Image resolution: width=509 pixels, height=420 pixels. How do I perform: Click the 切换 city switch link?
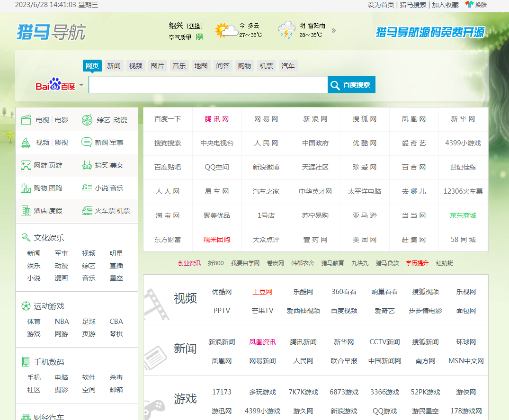(x=195, y=26)
